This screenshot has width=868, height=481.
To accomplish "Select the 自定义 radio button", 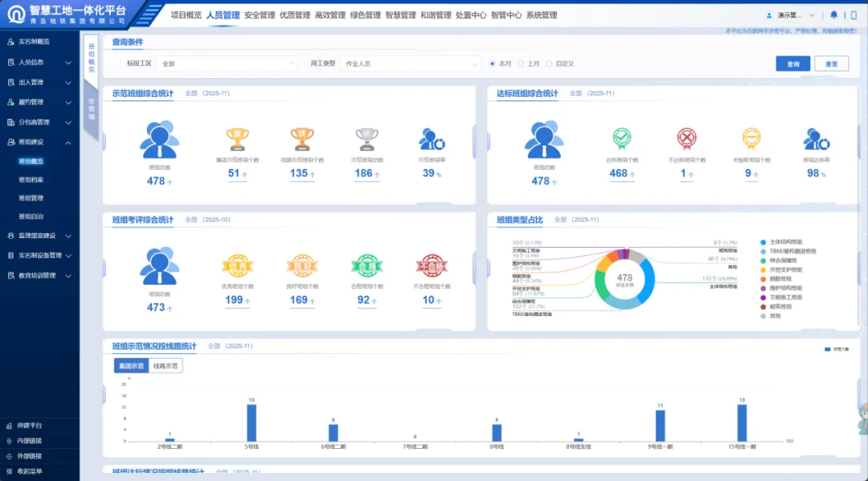I will click(x=549, y=64).
